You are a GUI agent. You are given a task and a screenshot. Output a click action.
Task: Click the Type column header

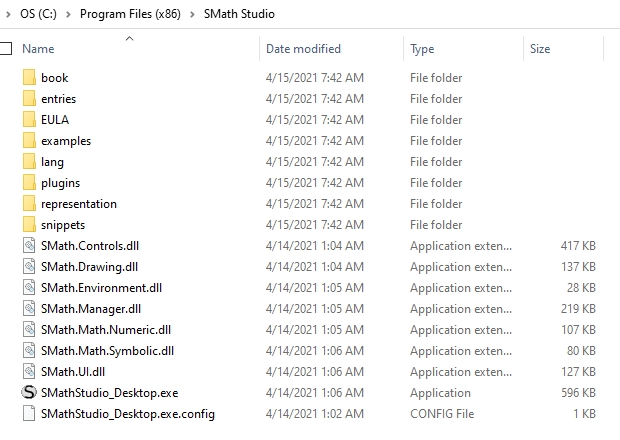pyautogui.click(x=422, y=48)
